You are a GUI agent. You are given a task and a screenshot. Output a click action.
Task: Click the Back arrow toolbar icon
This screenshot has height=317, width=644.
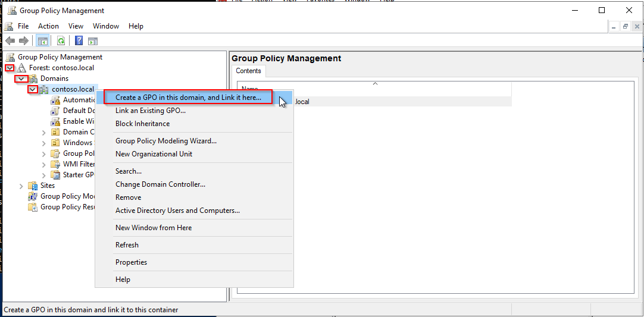tap(10, 40)
